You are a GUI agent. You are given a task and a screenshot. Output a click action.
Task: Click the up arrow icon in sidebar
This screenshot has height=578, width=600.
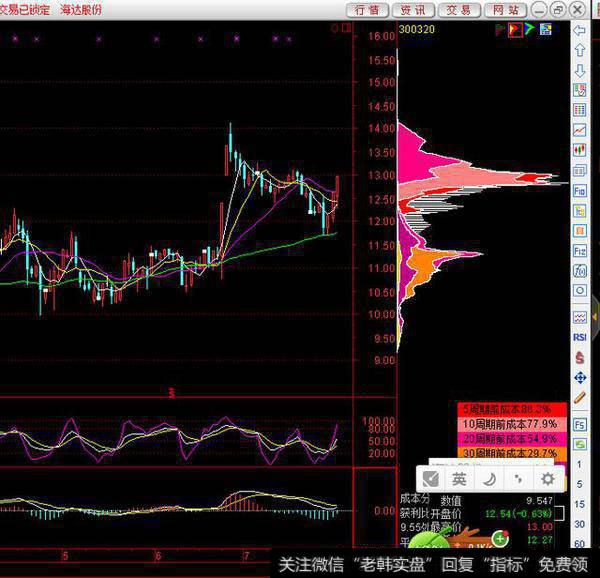coord(579,49)
